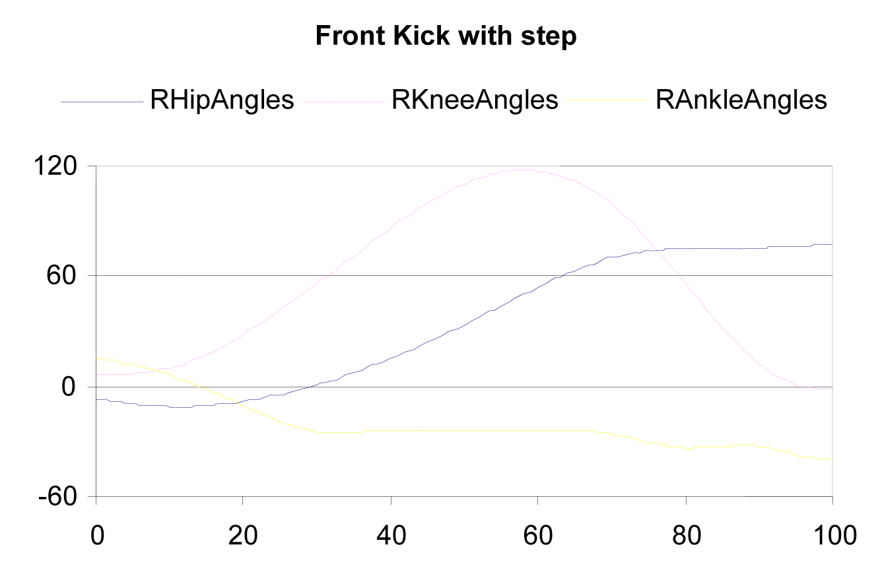Screen dimensions: 880x588
Task: Select the RHipAngles legend label
Action: pyautogui.click(x=222, y=100)
